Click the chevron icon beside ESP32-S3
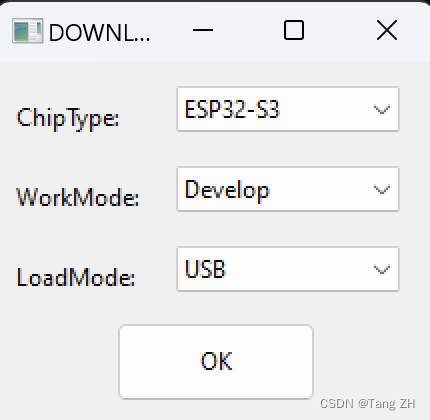Viewport: 430px width, 420px height. point(382,110)
